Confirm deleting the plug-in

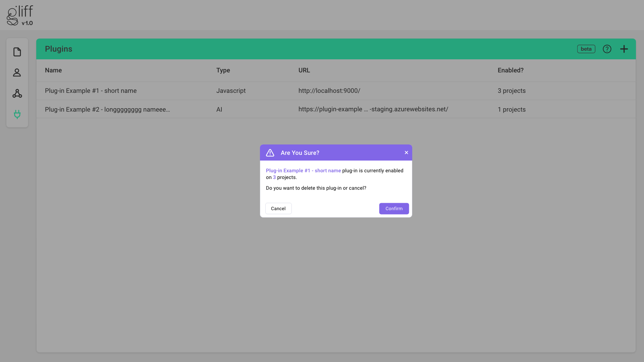(394, 208)
